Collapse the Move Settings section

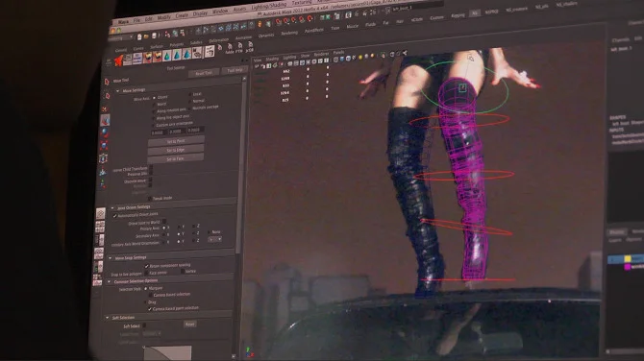click(x=118, y=90)
